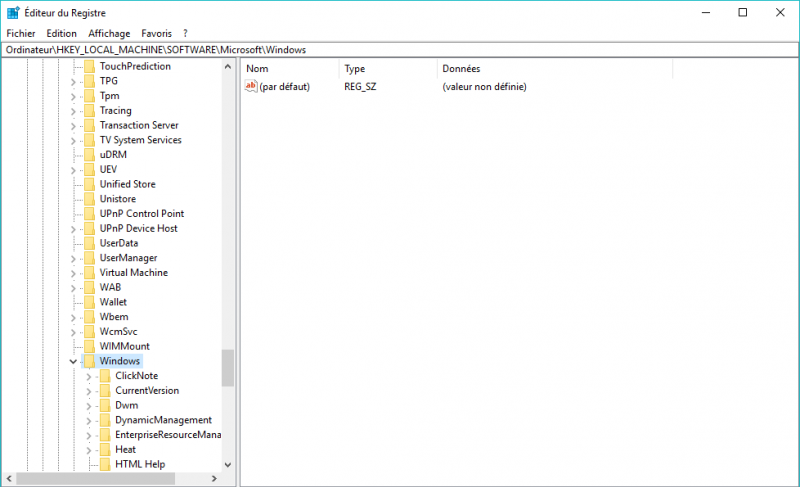Expand the TPG key
This screenshot has height=487, width=800.
73,82
